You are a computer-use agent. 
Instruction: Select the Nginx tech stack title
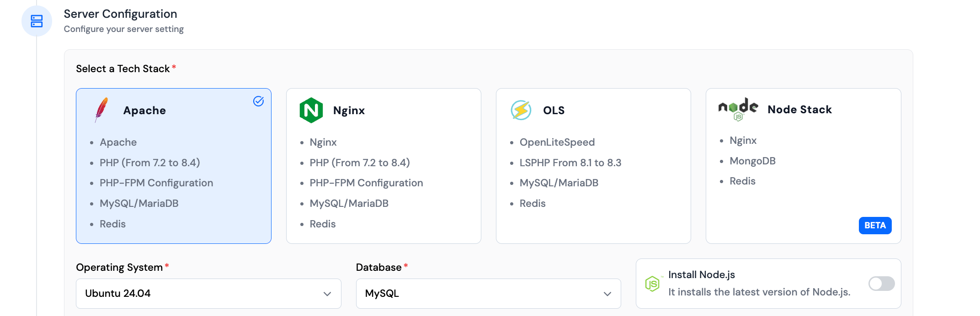[349, 111]
